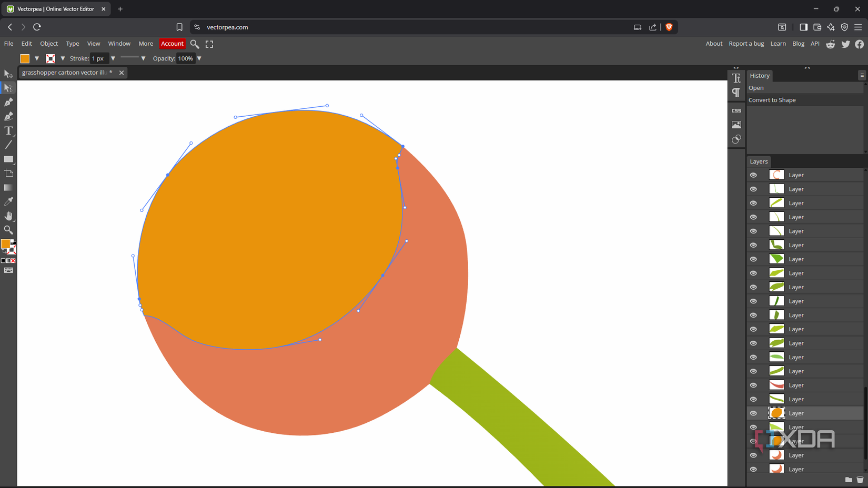
Task: Open the Learn link
Action: [x=778, y=44]
